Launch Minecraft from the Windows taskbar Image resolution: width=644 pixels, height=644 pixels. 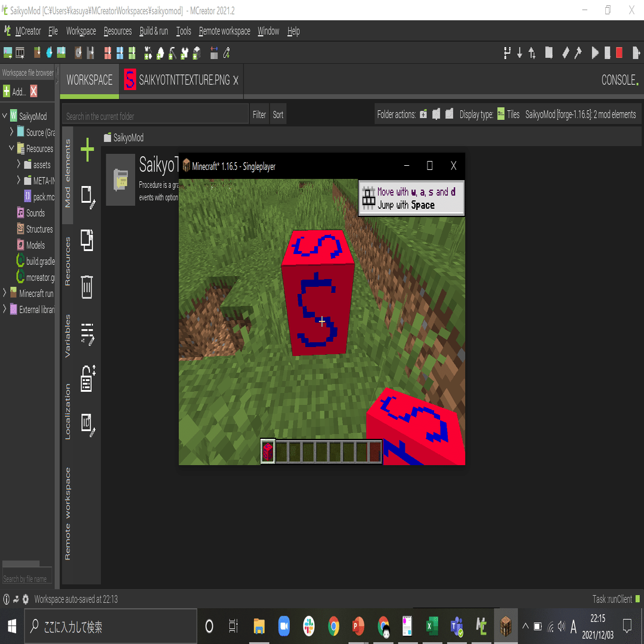tap(506, 626)
